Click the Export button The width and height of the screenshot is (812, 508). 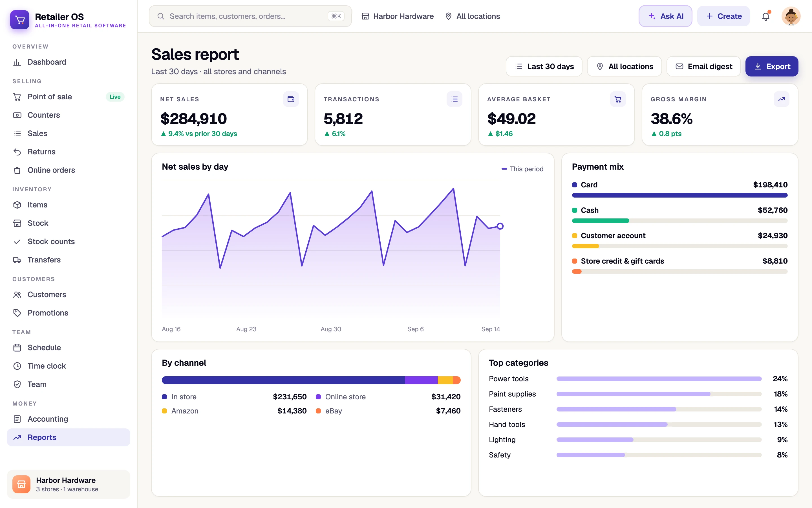click(x=772, y=67)
